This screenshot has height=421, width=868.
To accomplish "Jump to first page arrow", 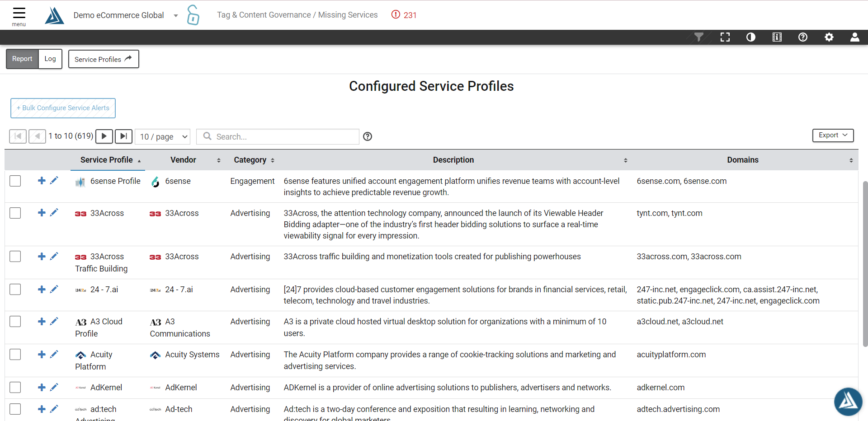I will [18, 136].
